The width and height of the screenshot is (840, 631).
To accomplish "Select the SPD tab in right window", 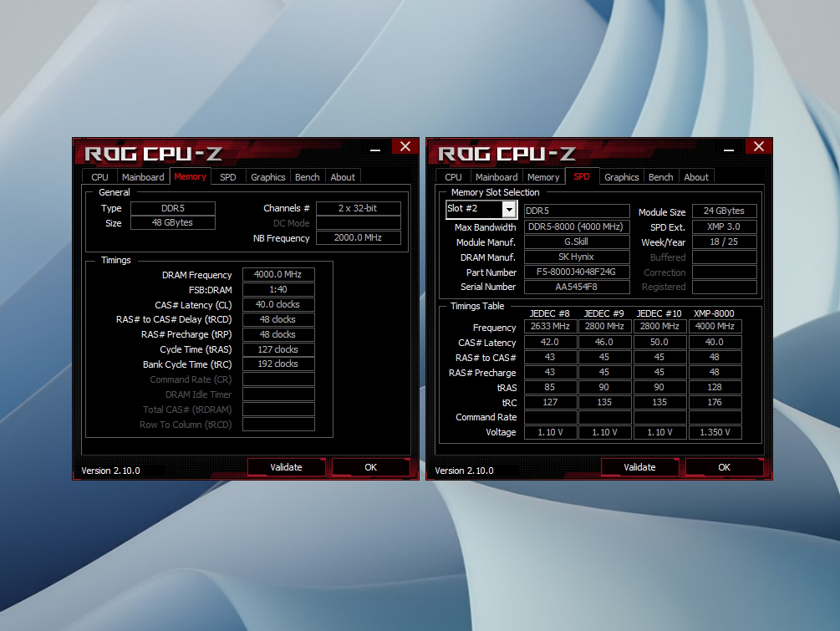I will 582,176.
